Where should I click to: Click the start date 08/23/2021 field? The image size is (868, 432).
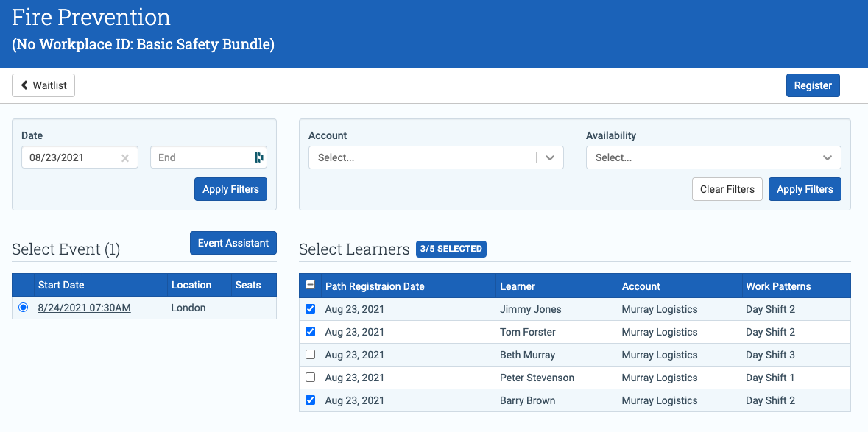pos(80,157)
